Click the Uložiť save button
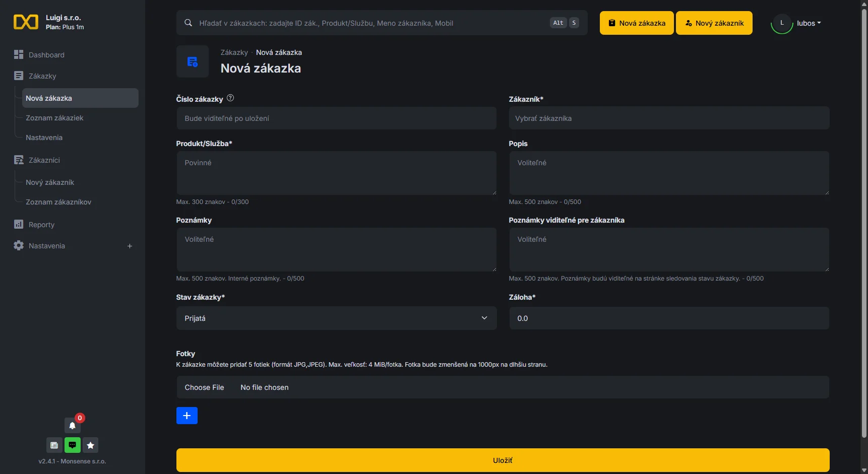The width and height of the screenshot is (868, 474). pyautogui.click(x=503, y=460)
